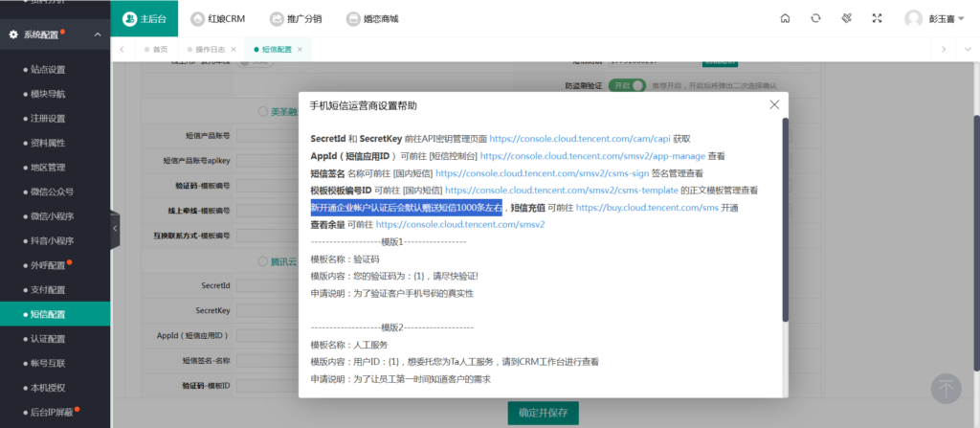
Task: Open 本机授权 in sidebar
Action: (x=48, y=388)
